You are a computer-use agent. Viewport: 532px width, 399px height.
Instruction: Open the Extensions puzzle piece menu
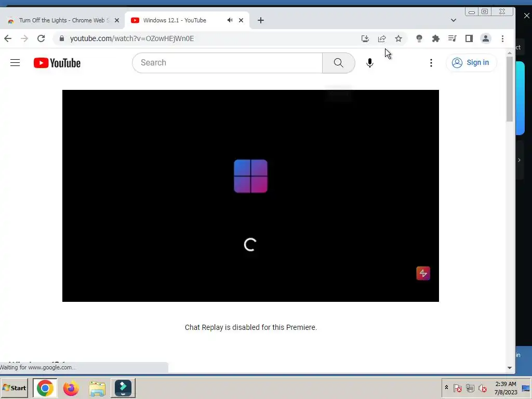tap(436, 38)
